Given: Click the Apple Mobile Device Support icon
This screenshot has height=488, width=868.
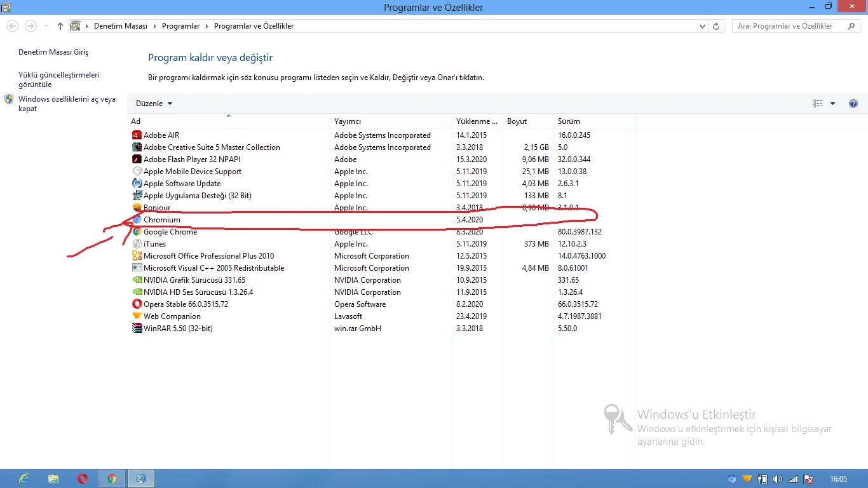Looking at the screenshot, I should pyautogui.click(x=137, y=172).
